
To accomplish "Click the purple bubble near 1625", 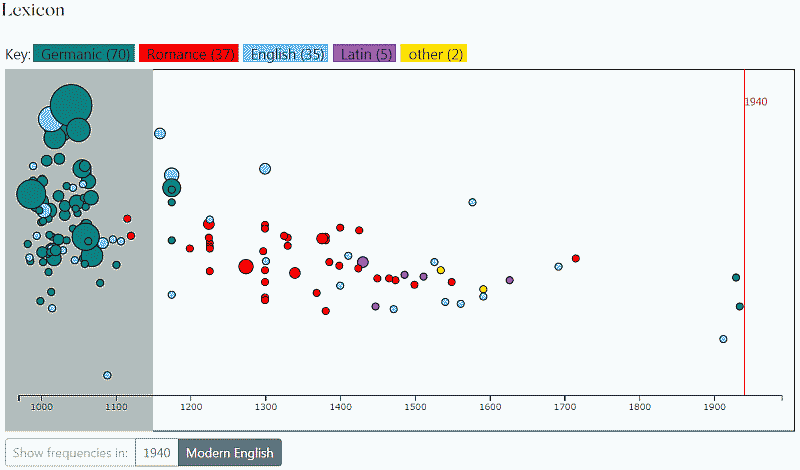I will 509,280.
